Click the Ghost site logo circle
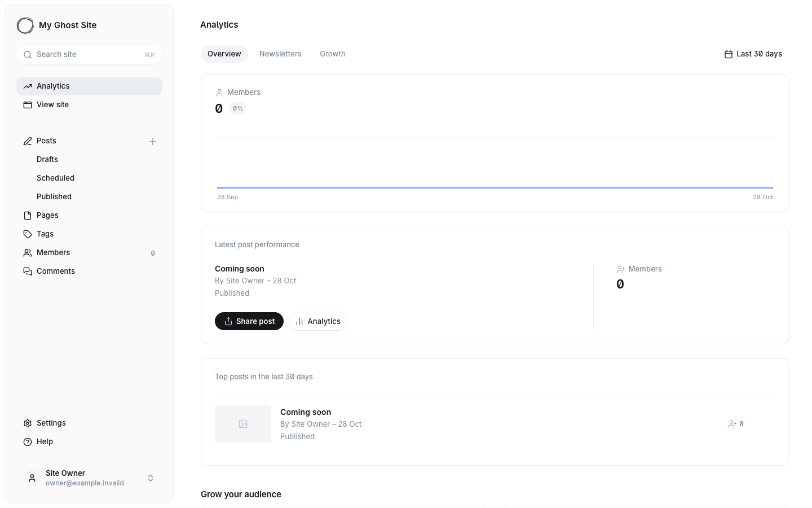Viewport: 812px width, 508px height. (25, 25)
